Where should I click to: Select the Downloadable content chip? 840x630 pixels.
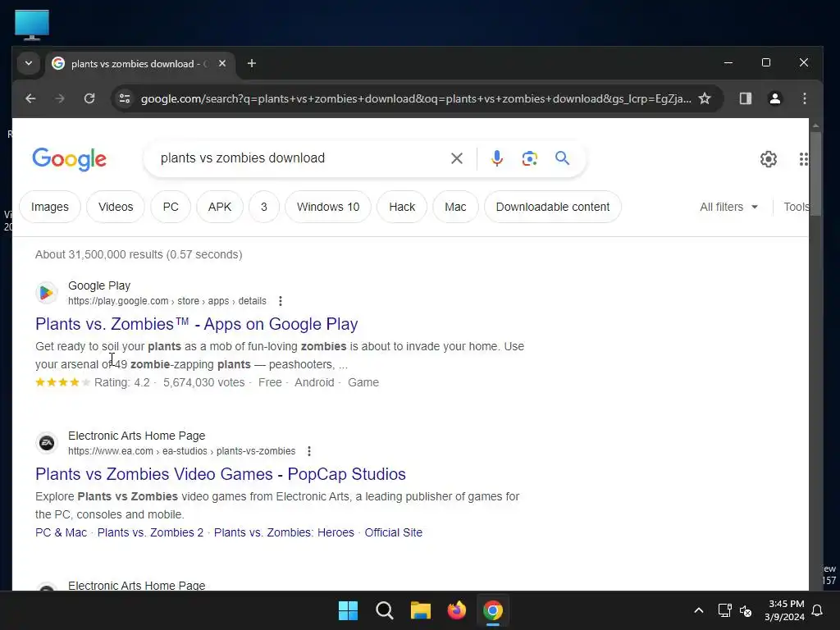[553, 207]
